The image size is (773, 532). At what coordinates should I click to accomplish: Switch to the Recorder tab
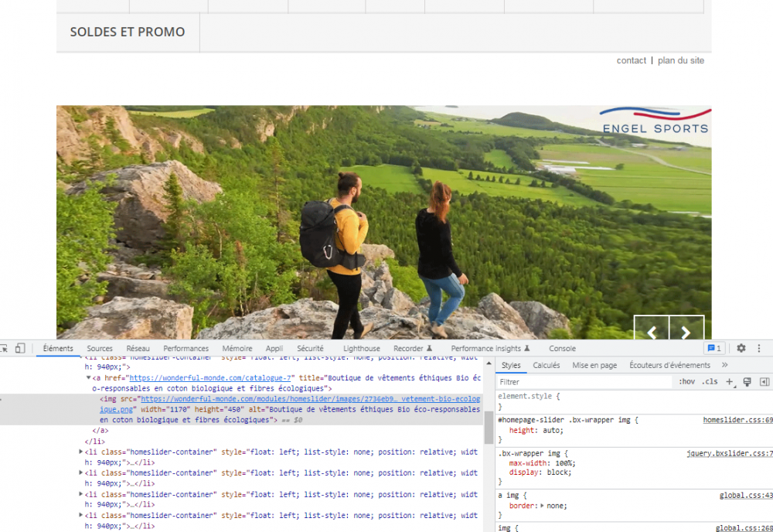[x=413, y=348]
